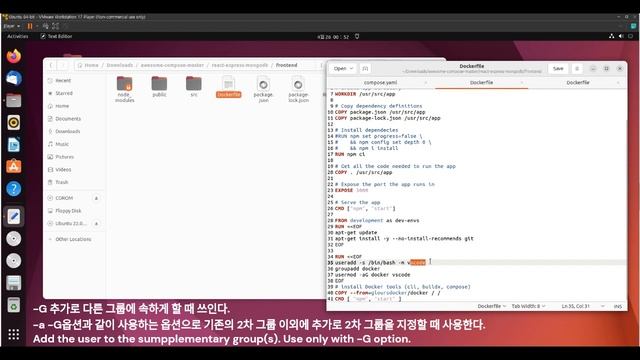Save the Dockerfile in Text Editor
Screen dimensions: 640x360
coord(558,69)
